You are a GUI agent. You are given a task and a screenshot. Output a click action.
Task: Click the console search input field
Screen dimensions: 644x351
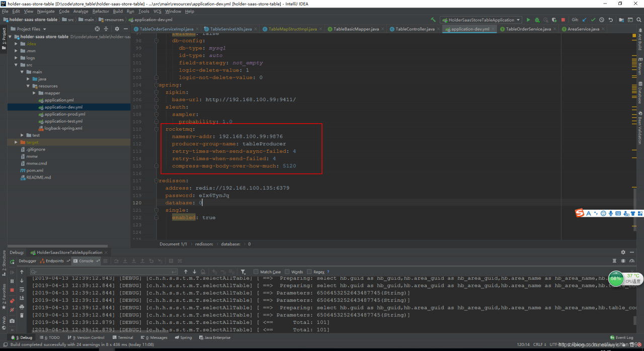coord(104,272)
